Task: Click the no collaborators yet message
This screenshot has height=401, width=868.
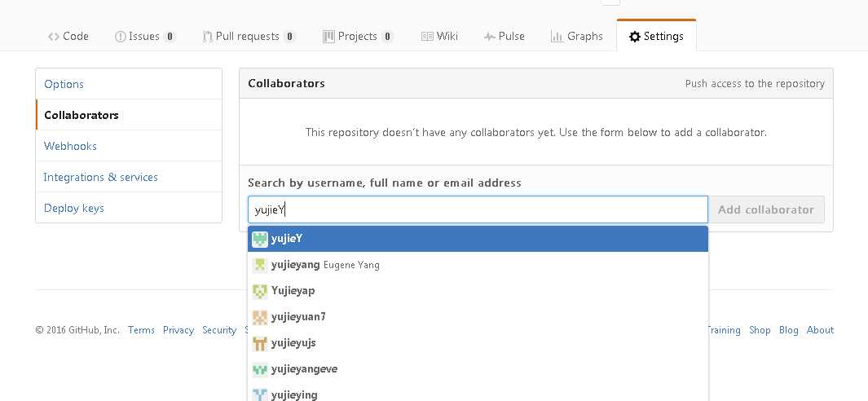Action: tap(535, 132)
